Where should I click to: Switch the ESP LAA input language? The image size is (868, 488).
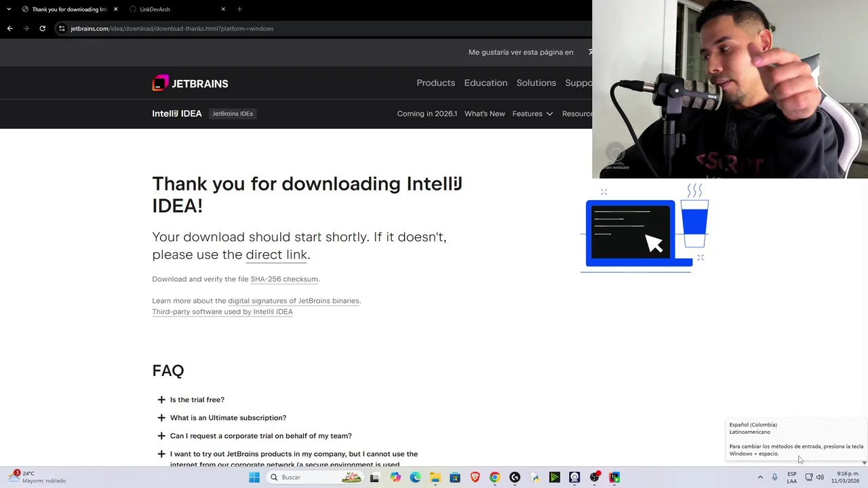click(792, 477)
